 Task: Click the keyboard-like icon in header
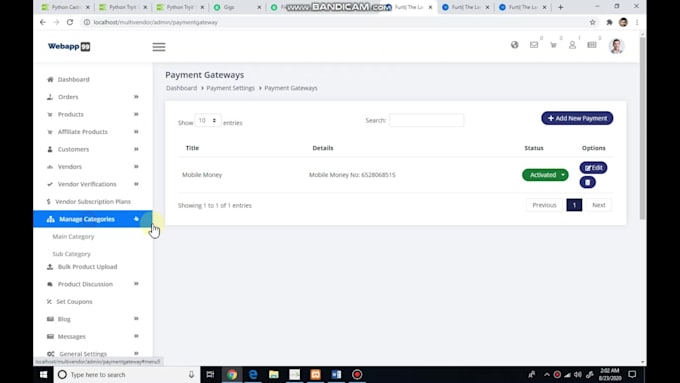592,45
